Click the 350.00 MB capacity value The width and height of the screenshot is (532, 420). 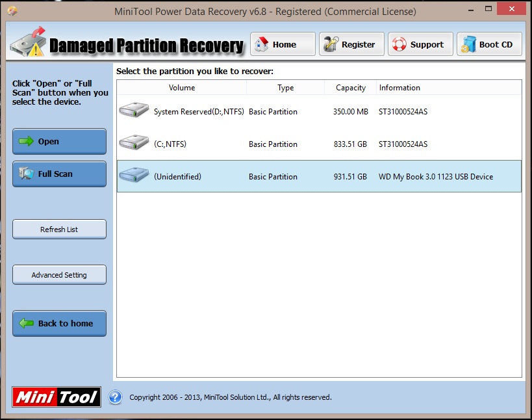[x=351, y=112]
